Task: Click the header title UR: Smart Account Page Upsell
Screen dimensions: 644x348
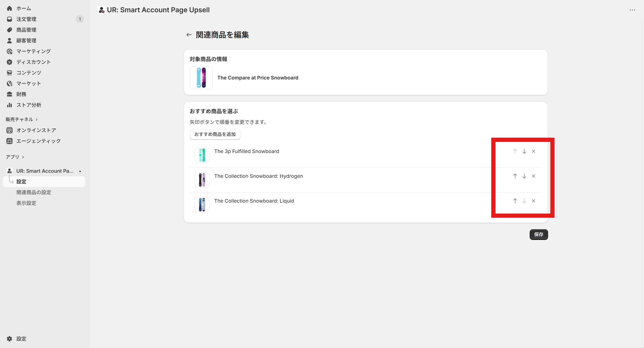Action: click(x=158, y=10)
